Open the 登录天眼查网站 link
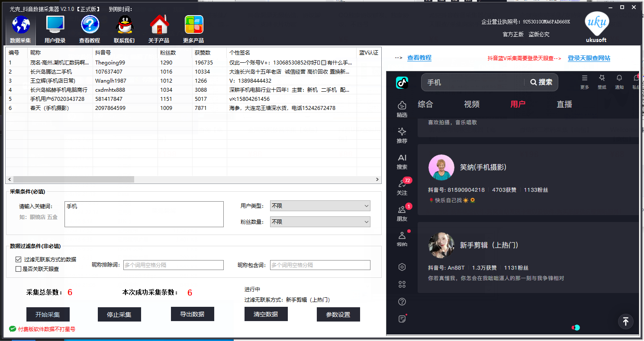 [x=589, y=58]
